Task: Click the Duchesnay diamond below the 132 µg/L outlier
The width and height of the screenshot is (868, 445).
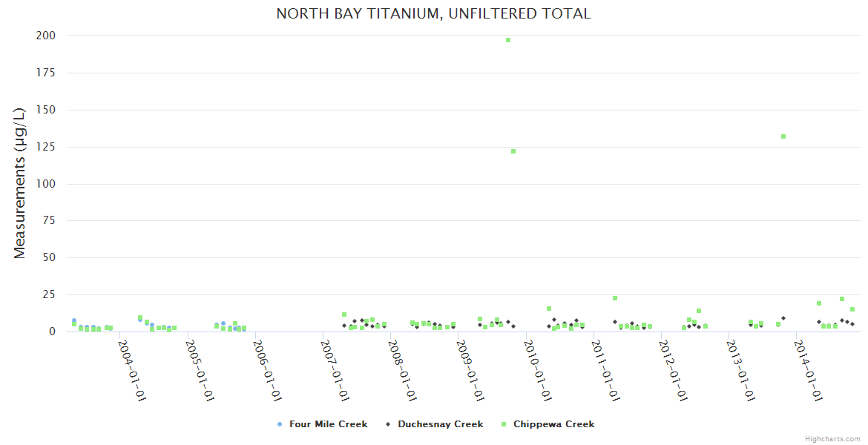Action: tap(783, 318)
